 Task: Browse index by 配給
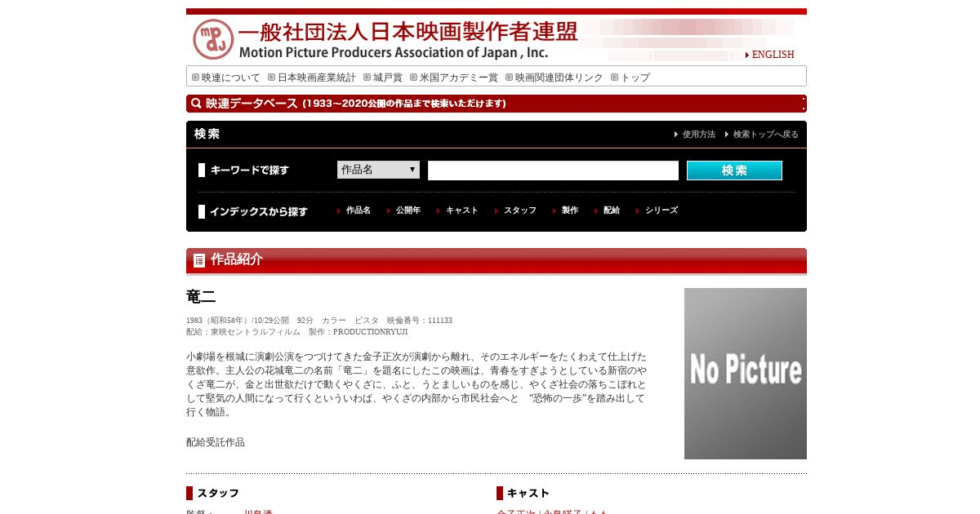[612, 210]
